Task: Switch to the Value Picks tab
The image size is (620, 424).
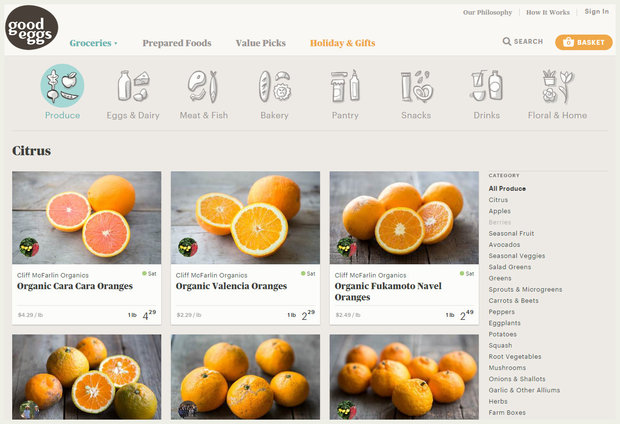Action: click(260, 43)
